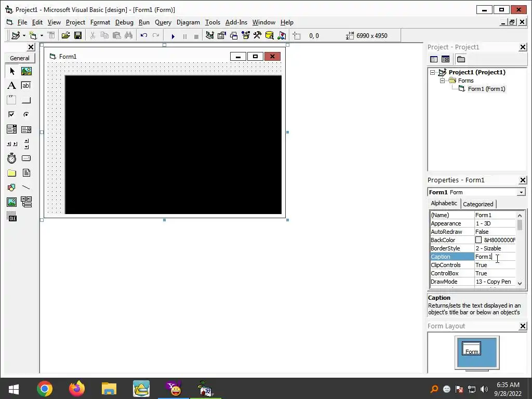
Task: Select the VScrollBar control tool
Action: coord(26,144)
